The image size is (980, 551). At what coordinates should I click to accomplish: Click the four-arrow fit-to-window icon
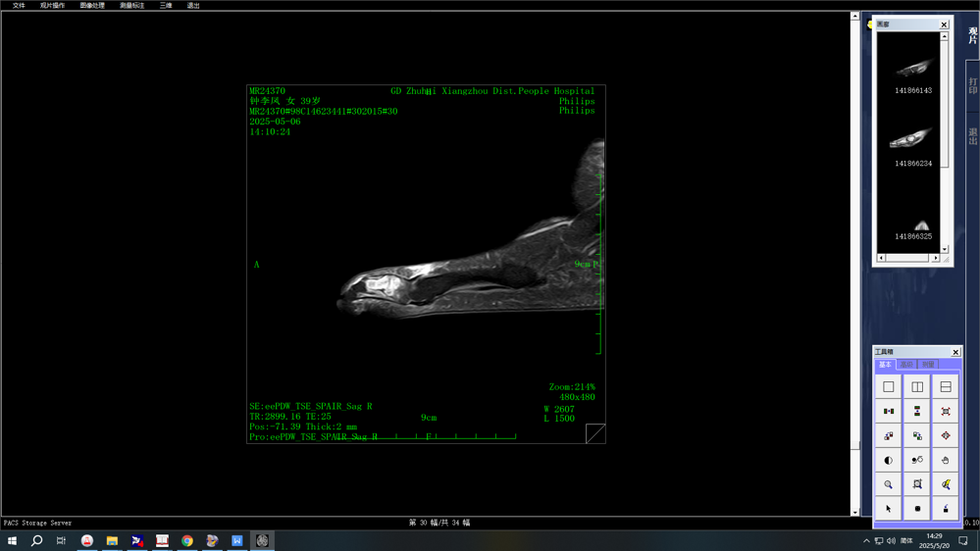[946, 412]
